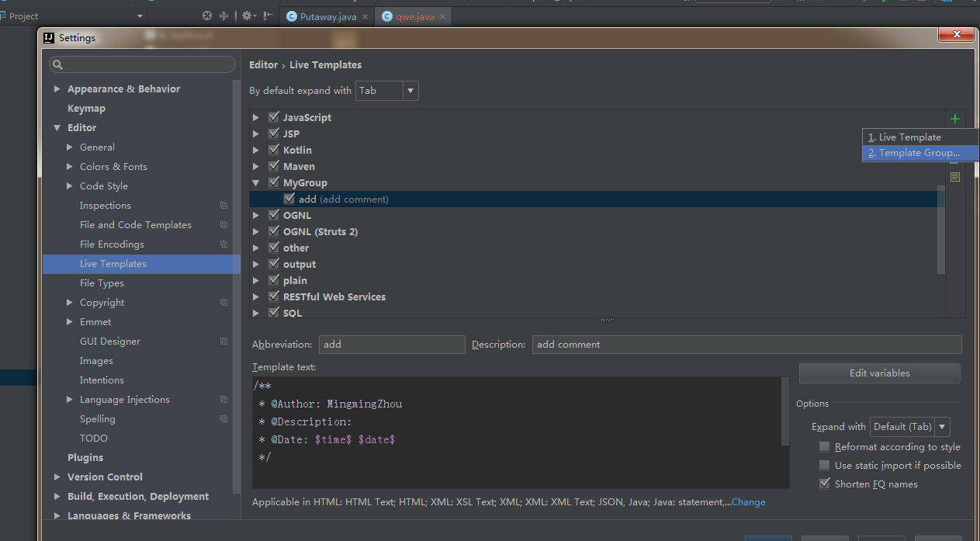Switch to the qwe.java editor tab
980x541 pixels.
point(414,16)
